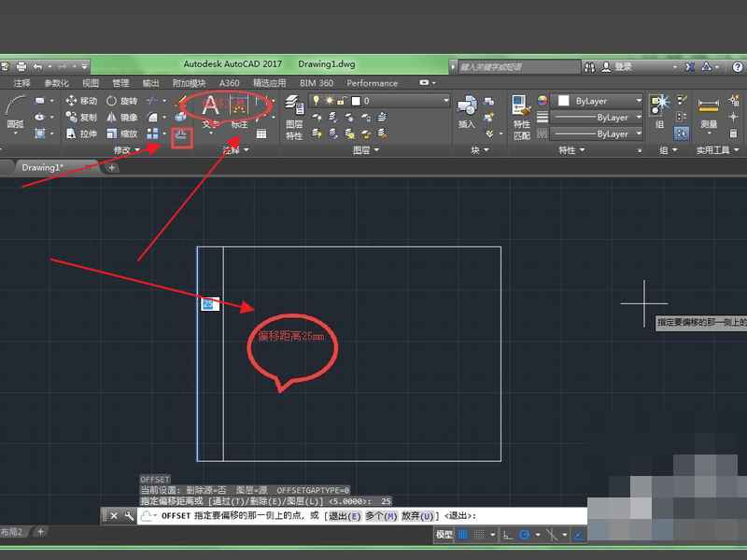The width and height of the screenshot is (747, 560).
Task: Select the Arc (圆弧) drawing tool
Action: (14, 112)
